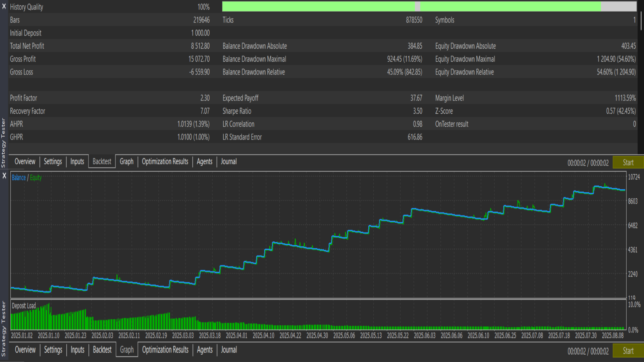
Task: Switch to Backtest tab beneath the deposit load chart
Action: tap(102, 350)
